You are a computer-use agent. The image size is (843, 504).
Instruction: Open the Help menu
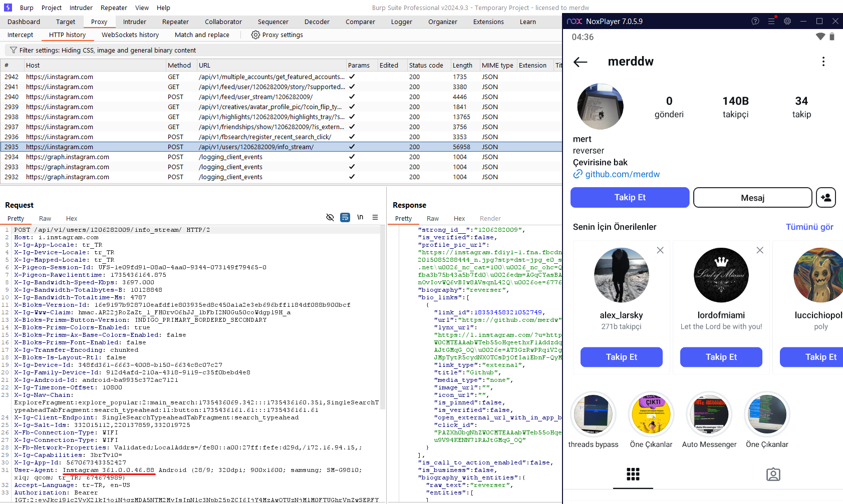pos(163,8)
